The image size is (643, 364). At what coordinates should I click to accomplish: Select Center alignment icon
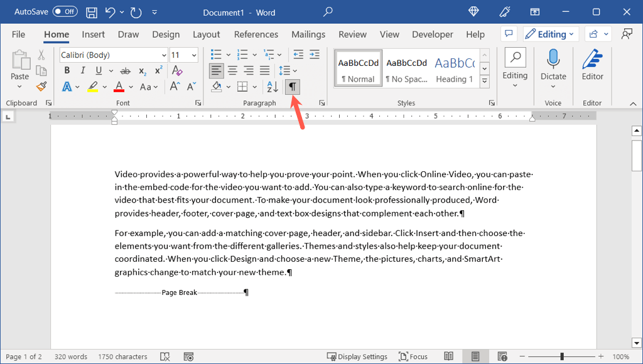coord(232,71)
